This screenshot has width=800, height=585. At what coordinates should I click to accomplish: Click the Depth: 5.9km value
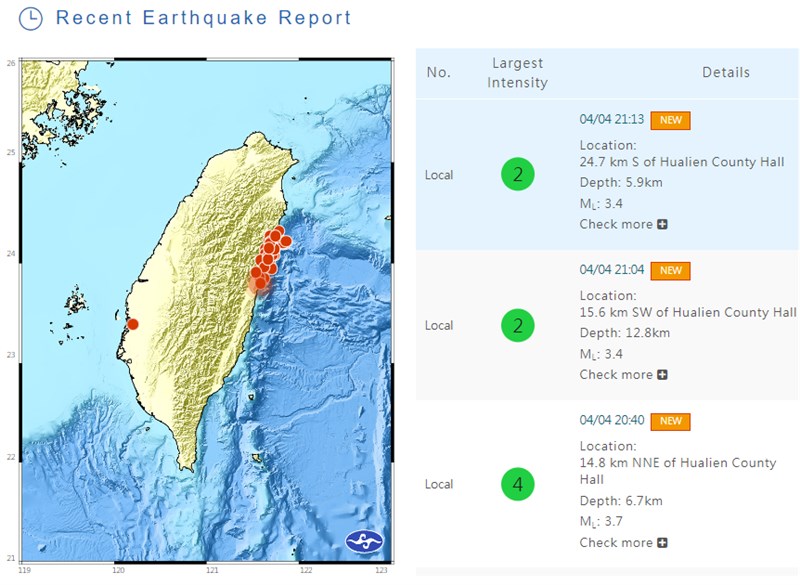click(621, 183)
